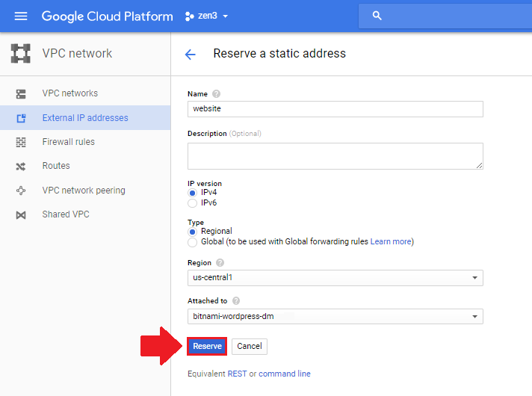Click the Firewall rules icon
This screenshot has width=532, height=396.
point(21,142)
